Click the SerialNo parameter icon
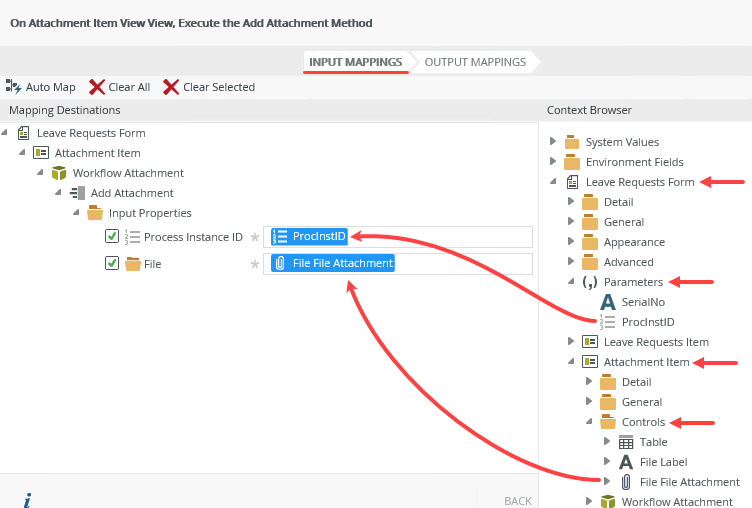The image size is (752, 508). 607,302
